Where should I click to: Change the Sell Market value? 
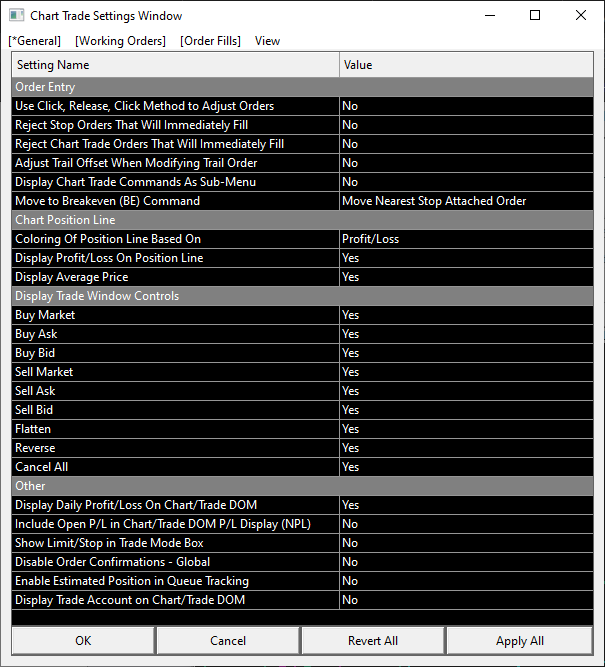[466, 372]
